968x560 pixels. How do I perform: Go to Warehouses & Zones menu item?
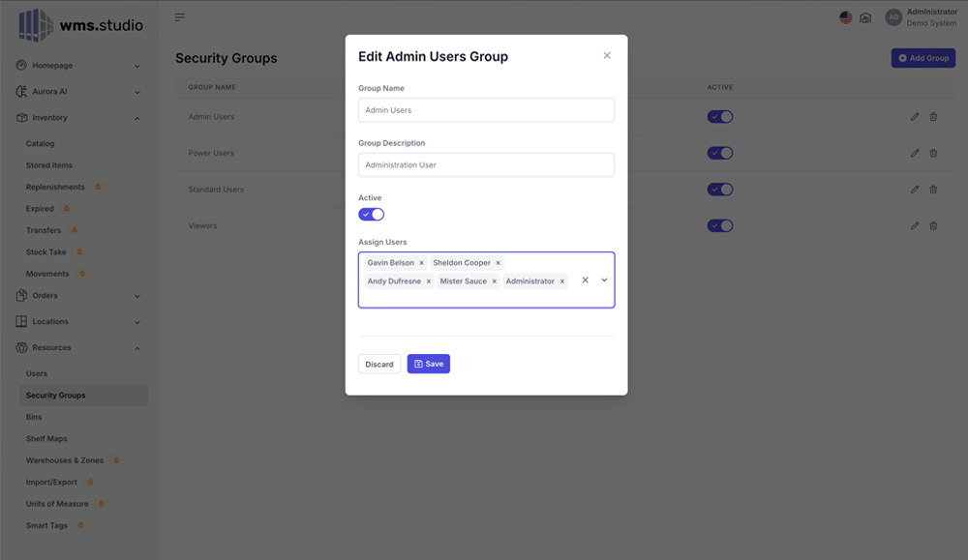65,460
